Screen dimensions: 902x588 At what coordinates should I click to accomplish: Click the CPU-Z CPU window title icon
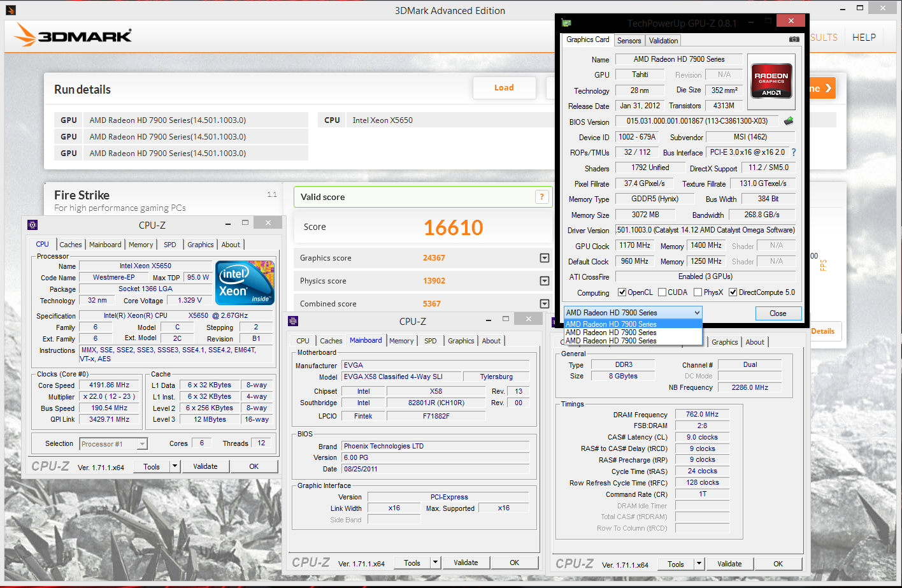[32, 225]
